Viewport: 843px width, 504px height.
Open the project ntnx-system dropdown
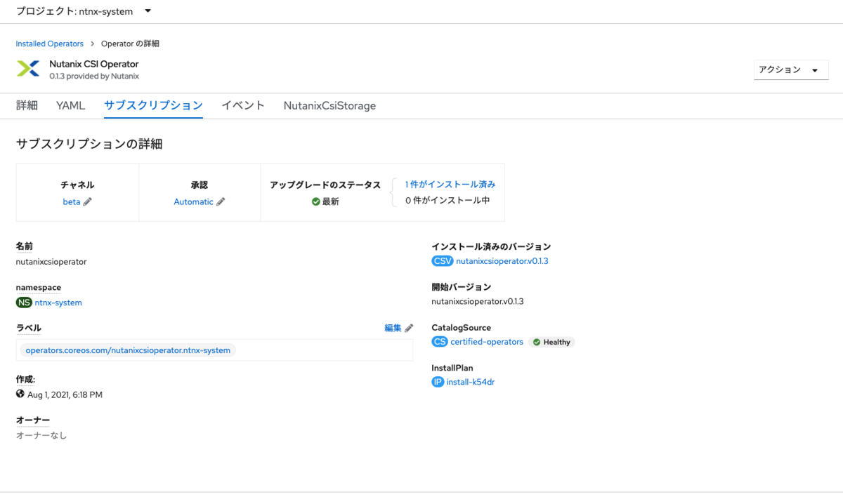click(84, 11)
